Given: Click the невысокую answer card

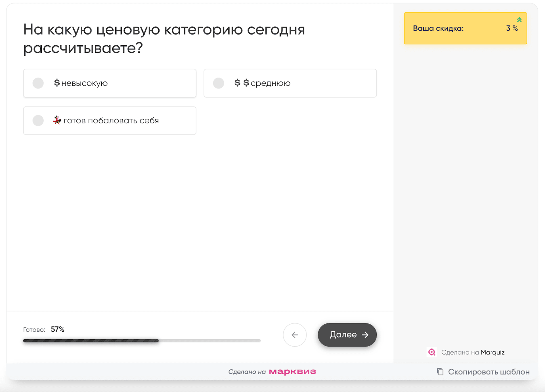Looking at the screenshot, I should pyautogui.click(x=110, y=83).
